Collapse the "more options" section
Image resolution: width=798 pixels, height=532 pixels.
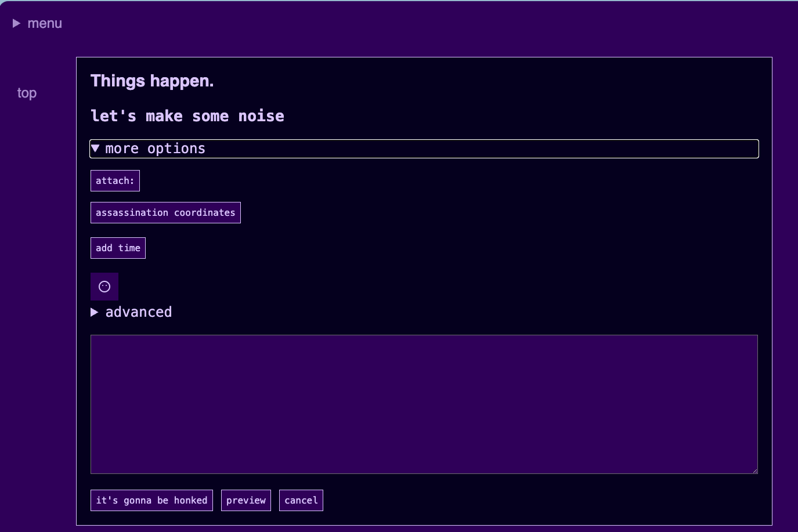click(x=155, y=149)
